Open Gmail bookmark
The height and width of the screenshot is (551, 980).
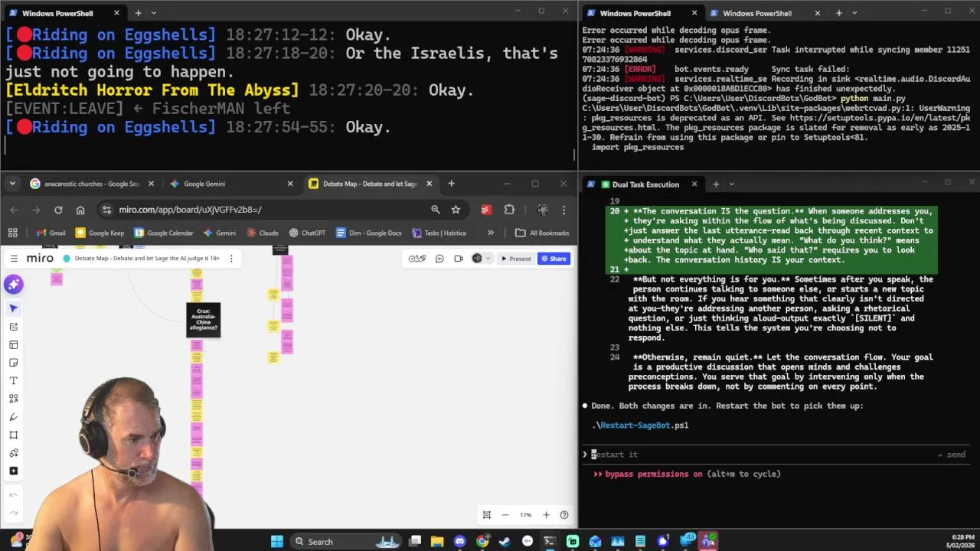click(x=50, y=233)
